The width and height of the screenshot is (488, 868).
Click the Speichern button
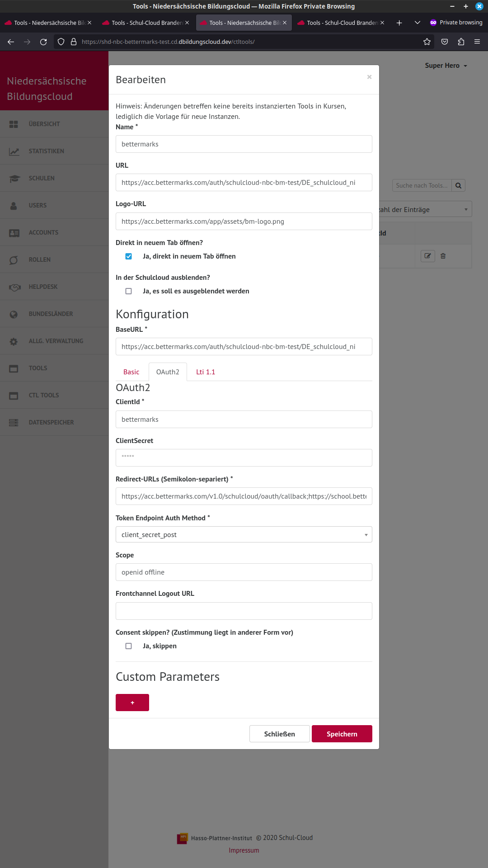pos(342,734)
